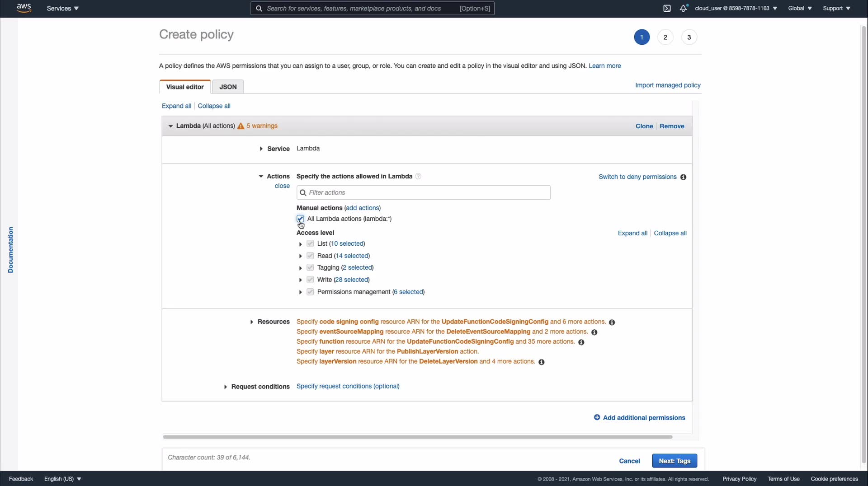Go to step 3 of the wizard

pyautogui.click(x=689, y=37)
